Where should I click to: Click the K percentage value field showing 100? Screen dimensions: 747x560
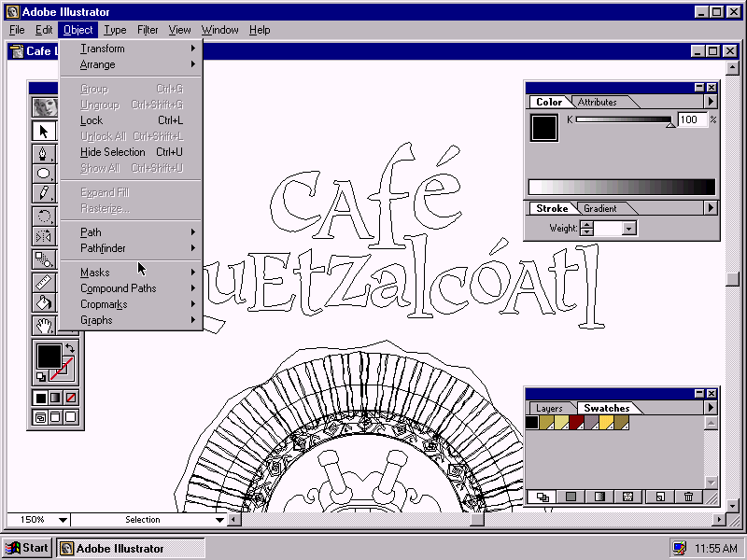tap(692, 119)
